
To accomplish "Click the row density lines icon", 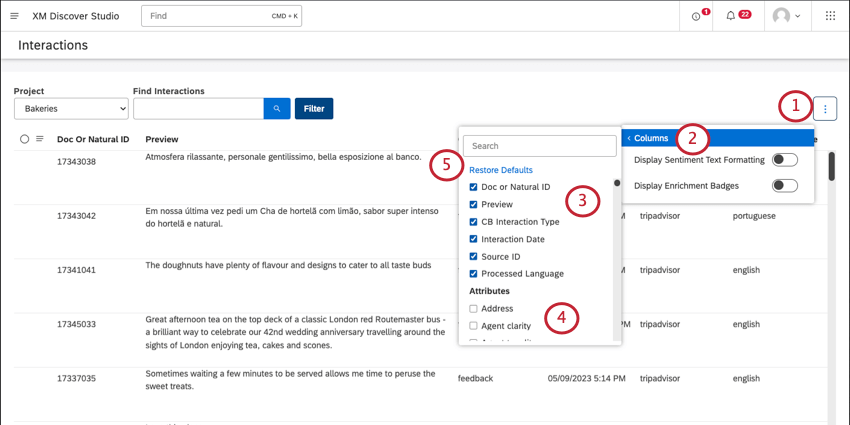I will 40,139.
